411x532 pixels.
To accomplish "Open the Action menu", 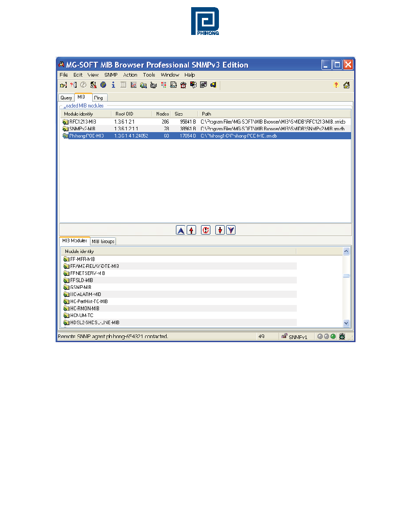I will 130,75.
